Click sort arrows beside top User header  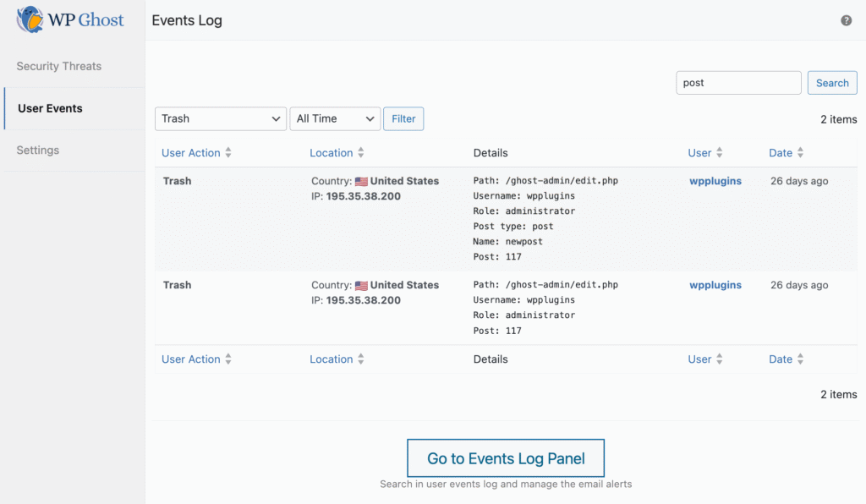point(719,153)
